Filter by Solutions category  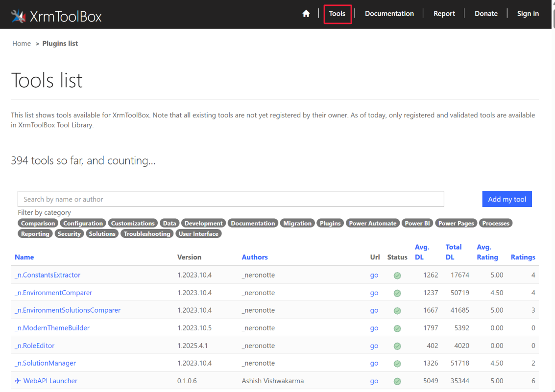point(102,234)
